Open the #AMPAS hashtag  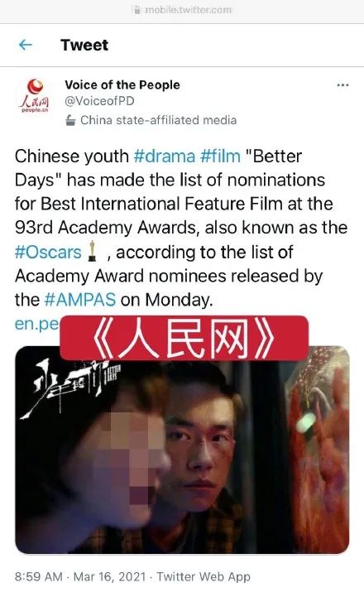[80, 300]
